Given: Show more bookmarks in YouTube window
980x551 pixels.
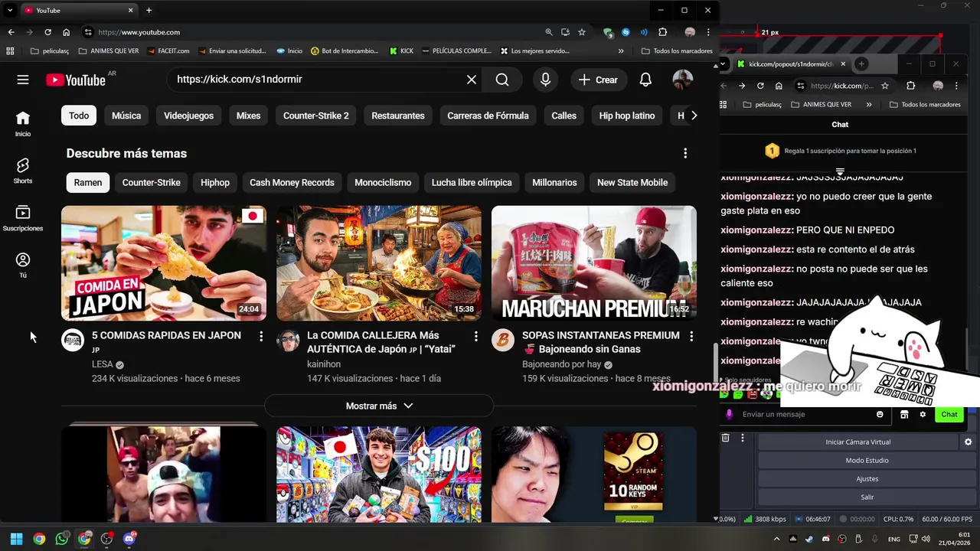Looking at the screenshot, I should [x=621, y=51].
